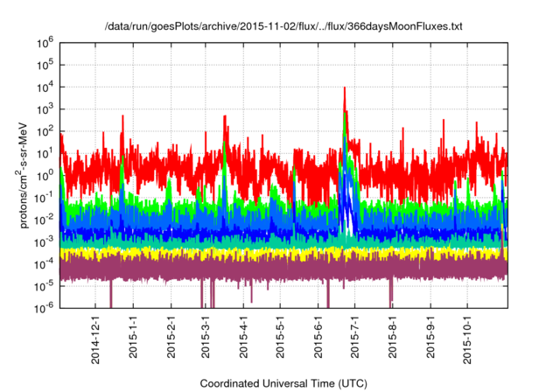Click the plot title file path
560x392 pixels.
click(283, 26)
